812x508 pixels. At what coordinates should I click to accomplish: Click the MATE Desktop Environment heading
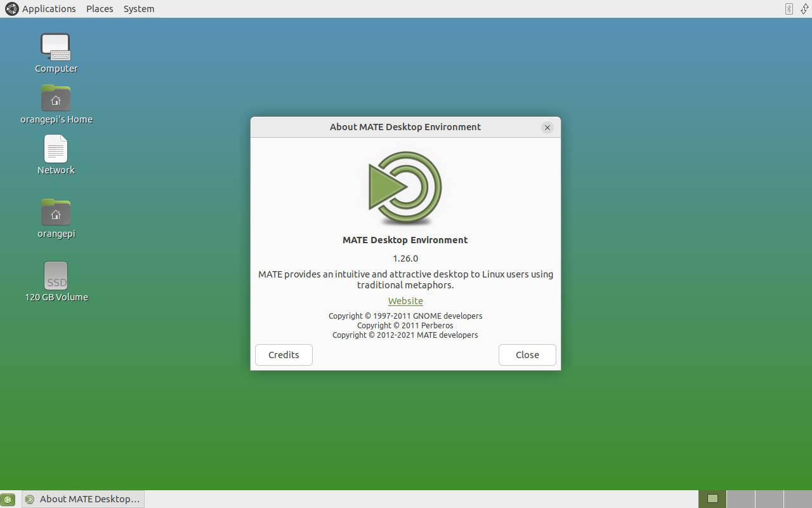click(x=405, y=240)
